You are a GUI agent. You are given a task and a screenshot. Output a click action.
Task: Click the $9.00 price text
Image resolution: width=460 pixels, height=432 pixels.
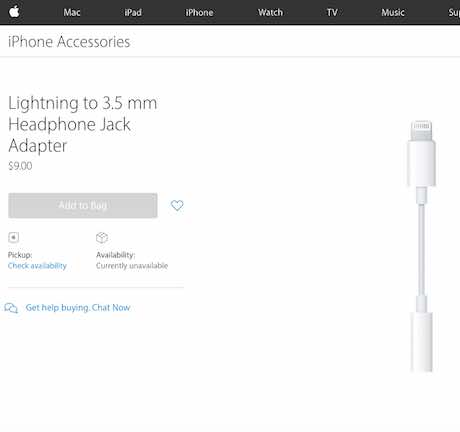tap(20, 166)
